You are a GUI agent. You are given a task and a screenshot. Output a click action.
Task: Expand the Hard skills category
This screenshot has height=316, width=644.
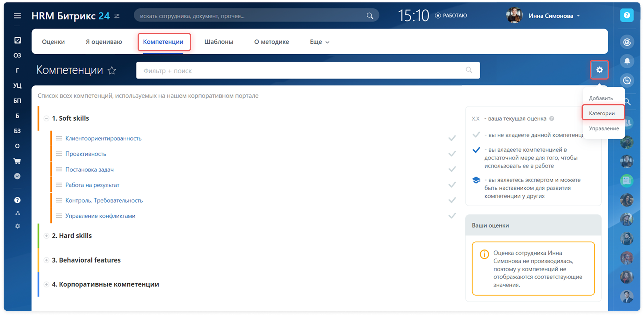tap(46, 236)
